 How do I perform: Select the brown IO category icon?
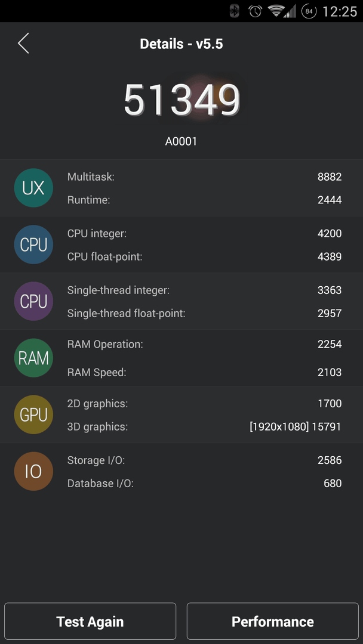click(33, 472)
